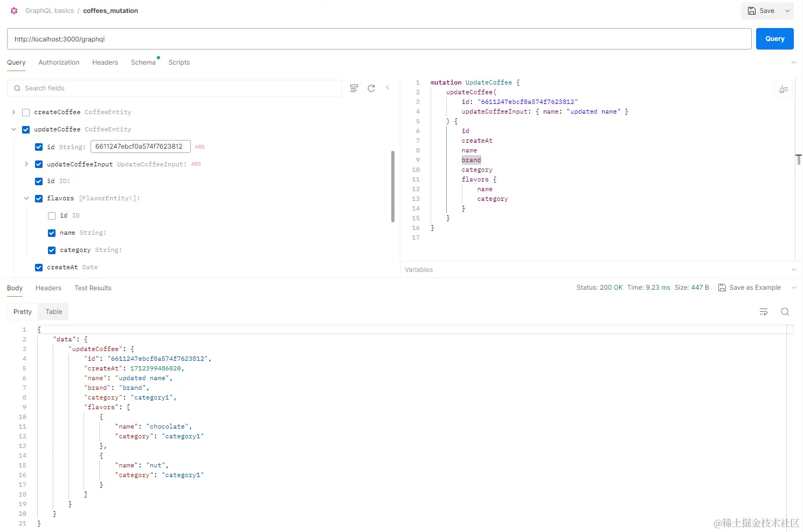Select the Pretty view mode
The height and width of the screenshot is (532, 803).
(23, 312)
